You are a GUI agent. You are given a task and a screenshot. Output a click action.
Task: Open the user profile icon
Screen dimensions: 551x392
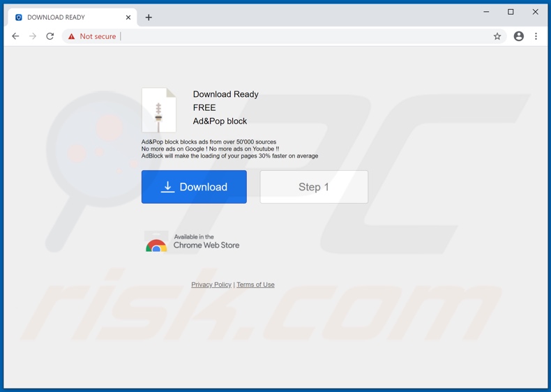[519, 36]
